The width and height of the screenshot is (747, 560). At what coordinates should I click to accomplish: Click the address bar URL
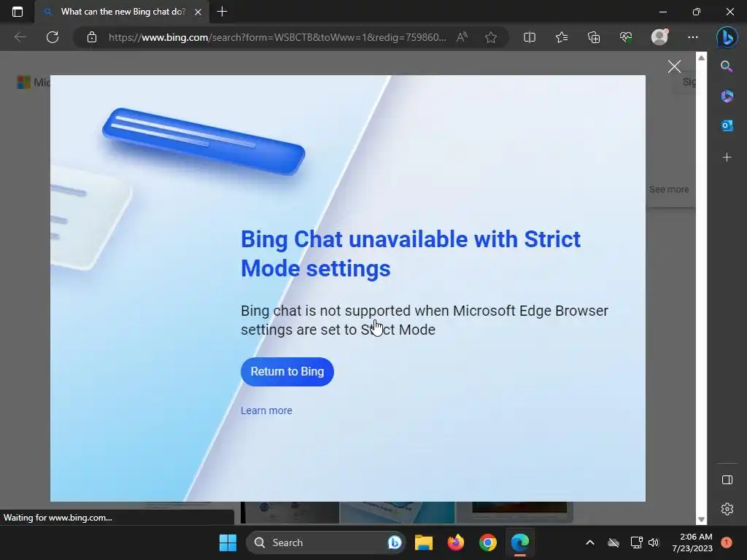click(277, 37)
